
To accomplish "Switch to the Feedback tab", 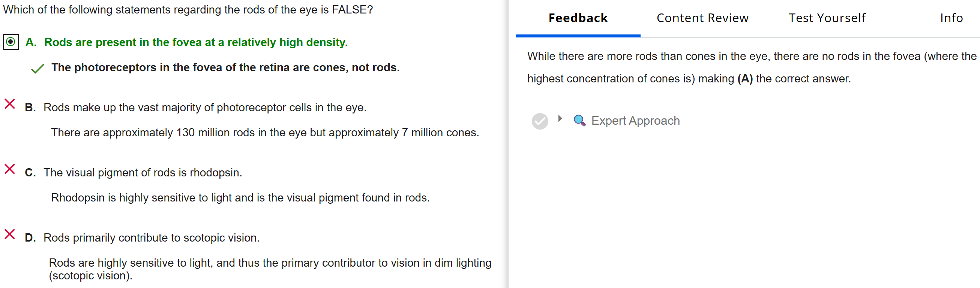I will pos(578,18).
